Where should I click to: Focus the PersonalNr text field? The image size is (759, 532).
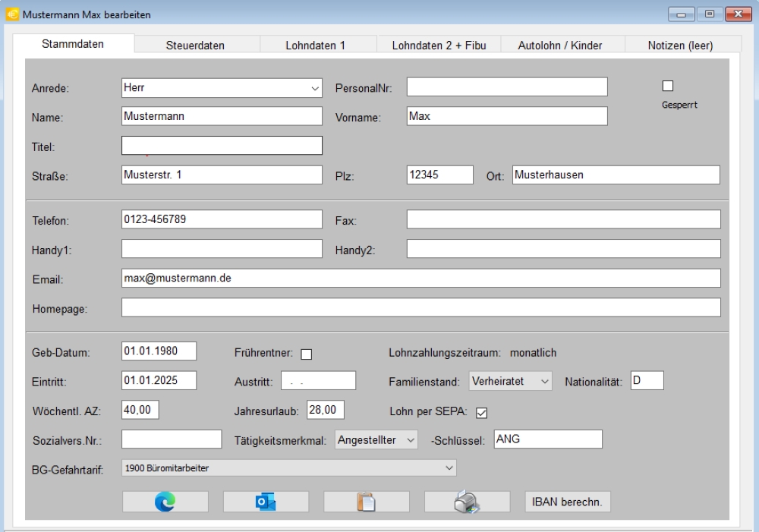tap(507, 87)
